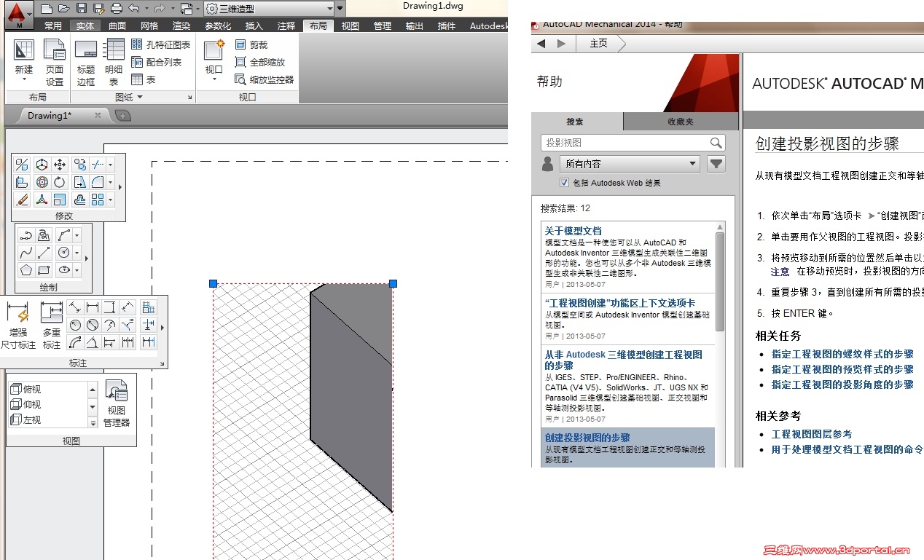The height and width of the screenshot is (560, 924).
Task: Click the 页面设置 page setup icon
Action: tap(55, 50)
